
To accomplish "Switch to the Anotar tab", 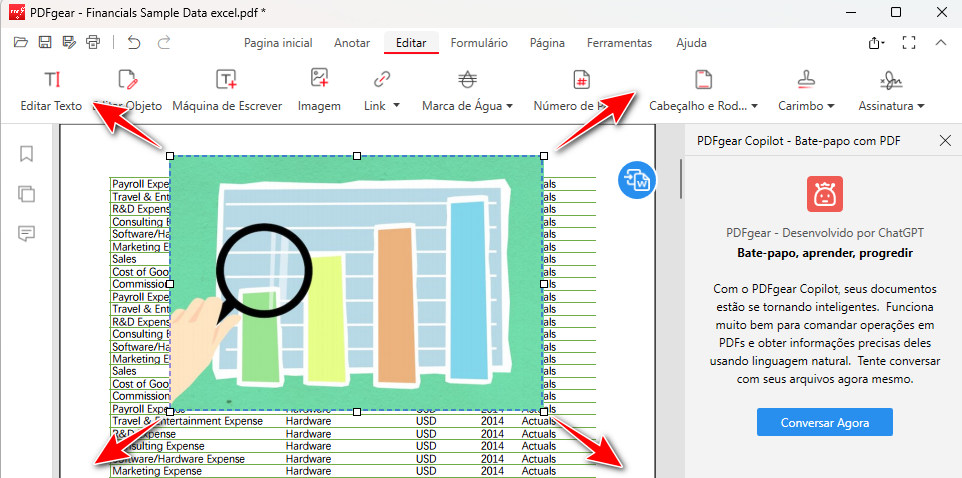I will tap(351, 43).
